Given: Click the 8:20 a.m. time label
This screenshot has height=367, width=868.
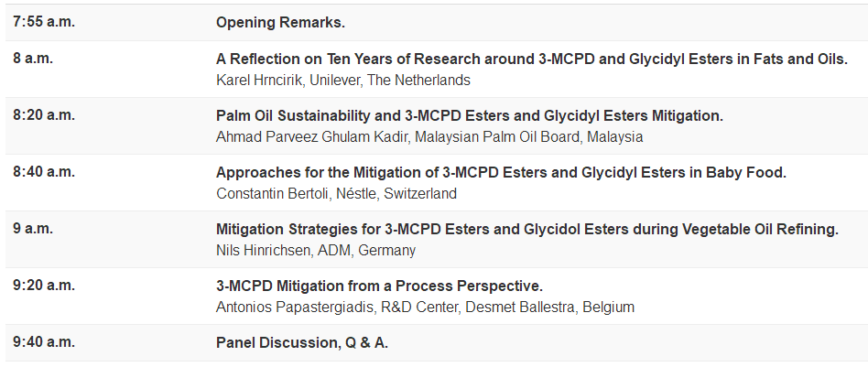Looking at the screenshot, I should [44, 116].
